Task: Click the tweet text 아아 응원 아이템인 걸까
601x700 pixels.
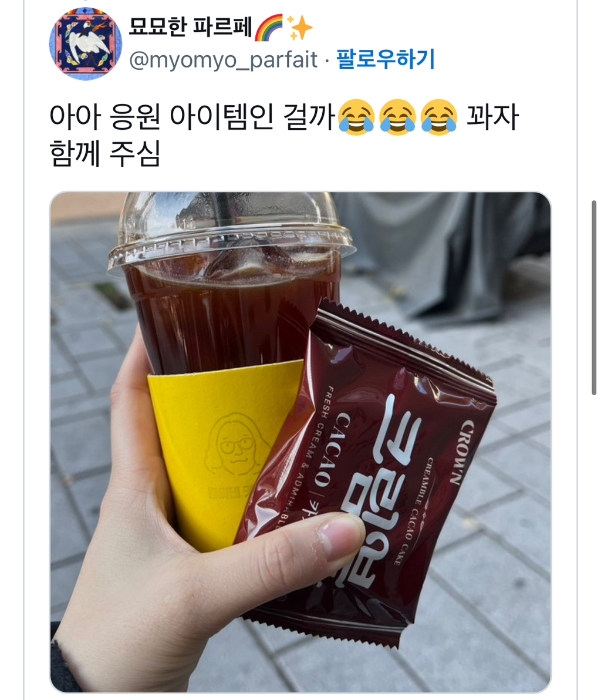Action: coord(193,117)
